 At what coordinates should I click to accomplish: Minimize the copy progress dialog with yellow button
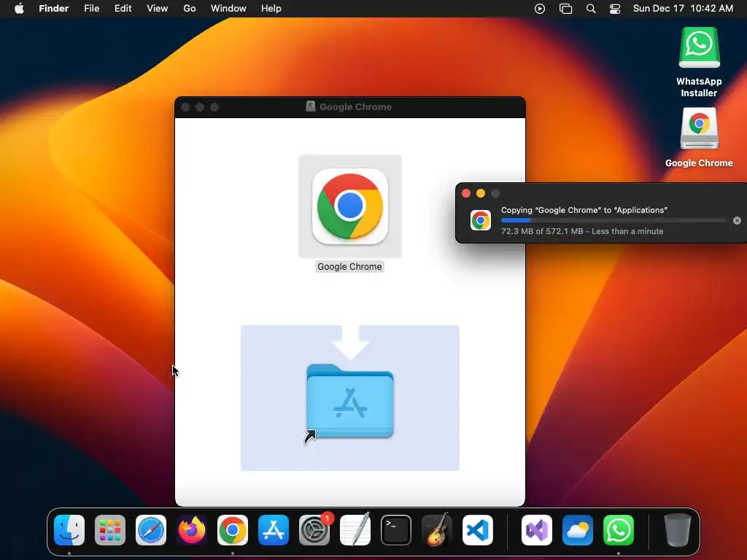pos(481,193)
